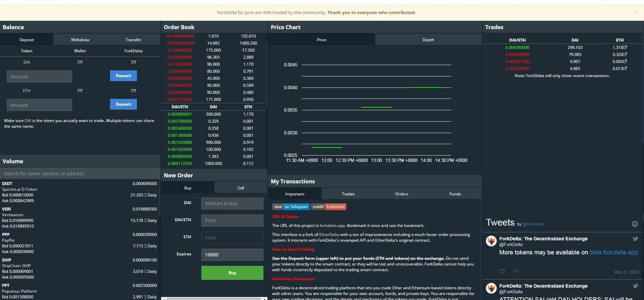Click ForkDelta avatar on the second tweet
Viewport: 644px width, 300px height.
(491, 288)
